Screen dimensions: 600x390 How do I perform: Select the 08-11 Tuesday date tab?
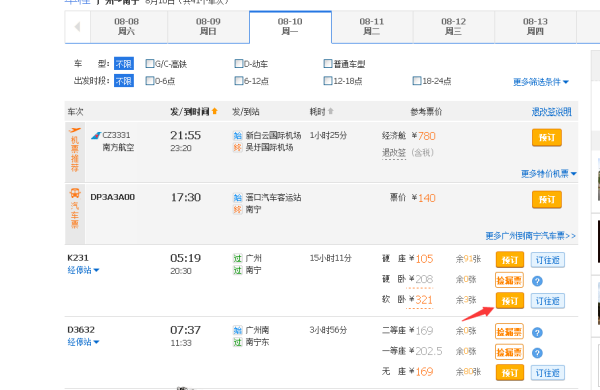[x=372, y=26]
